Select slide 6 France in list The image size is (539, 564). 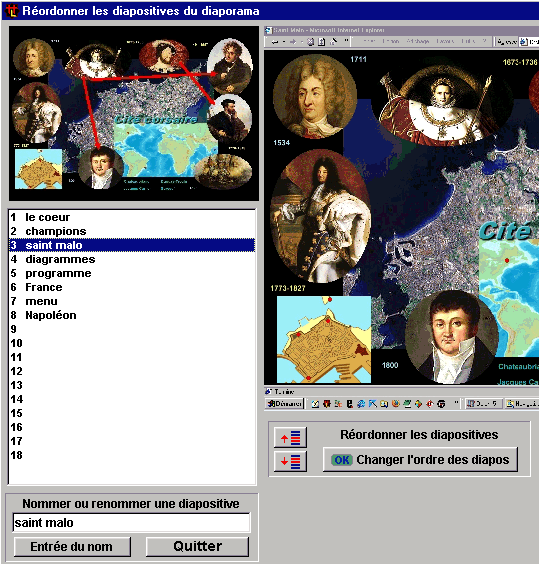coord(132,287)
